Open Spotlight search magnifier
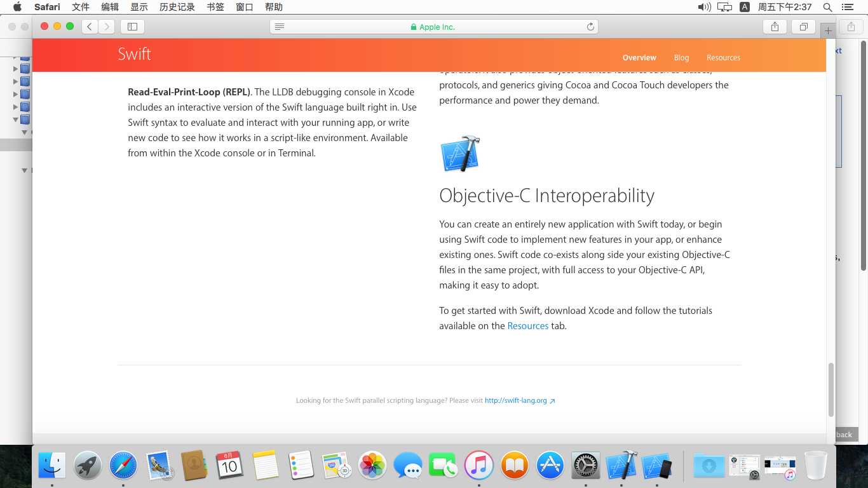The image size is (868, 488). coord(827,7)
